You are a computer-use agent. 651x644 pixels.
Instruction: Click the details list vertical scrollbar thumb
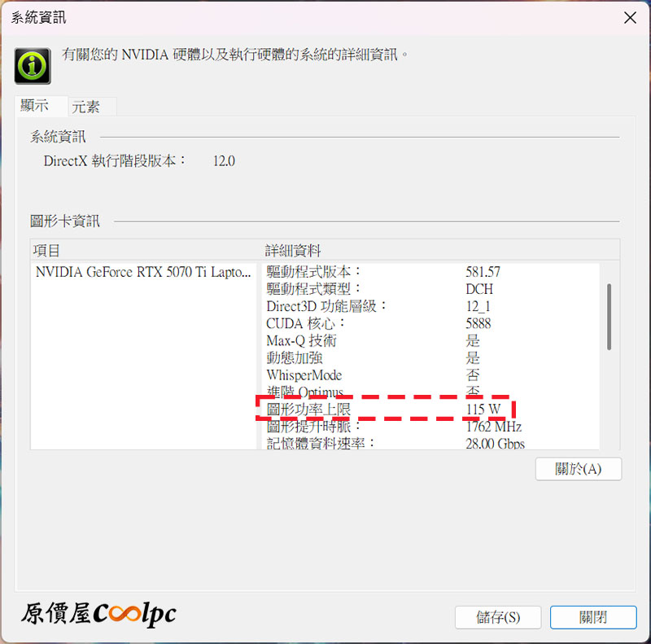point(609,317)
